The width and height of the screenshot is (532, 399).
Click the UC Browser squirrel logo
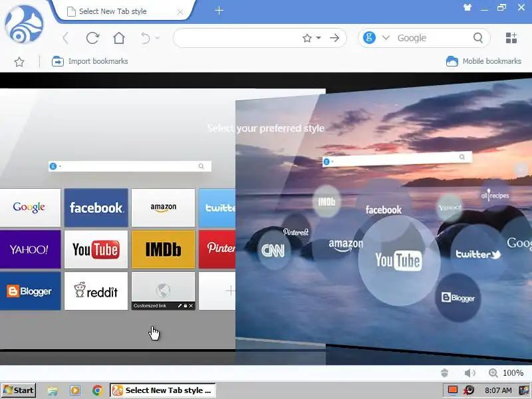click(x=24, y=24)
